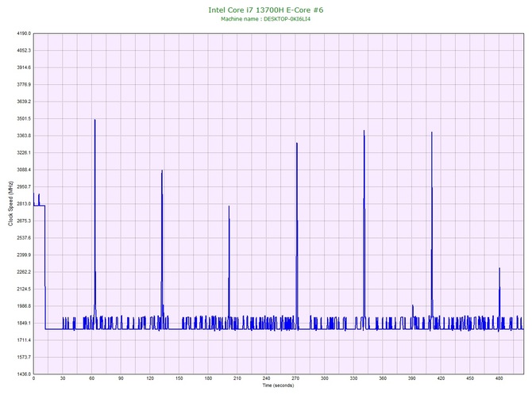Click the 180 seconds x-axis tick label

(208, 378)
